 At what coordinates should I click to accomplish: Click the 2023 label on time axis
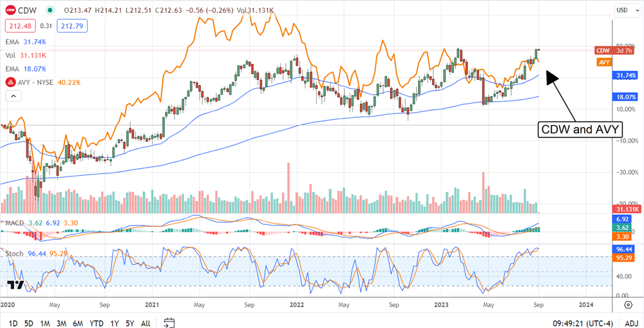point(440,305)
